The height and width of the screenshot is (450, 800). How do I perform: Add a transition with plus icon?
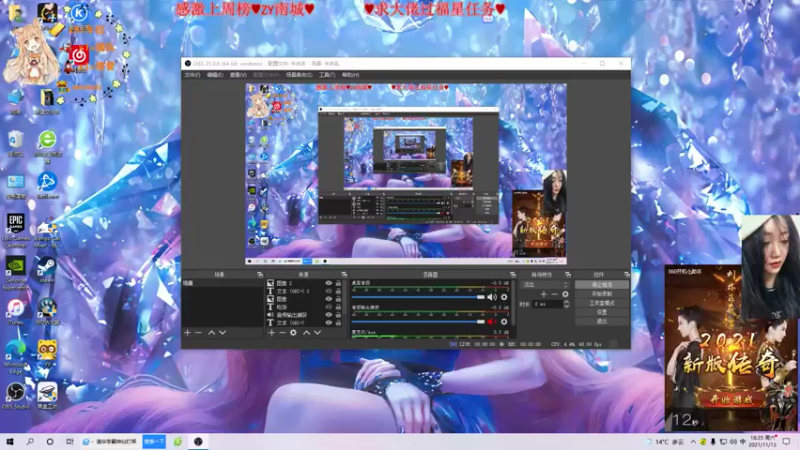tap(543, 294)
